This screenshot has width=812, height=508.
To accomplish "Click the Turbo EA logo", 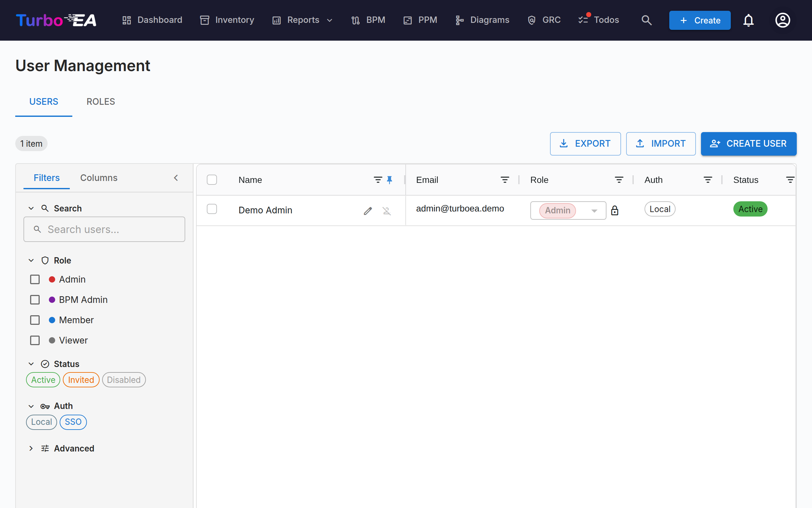I will [56, 20].
